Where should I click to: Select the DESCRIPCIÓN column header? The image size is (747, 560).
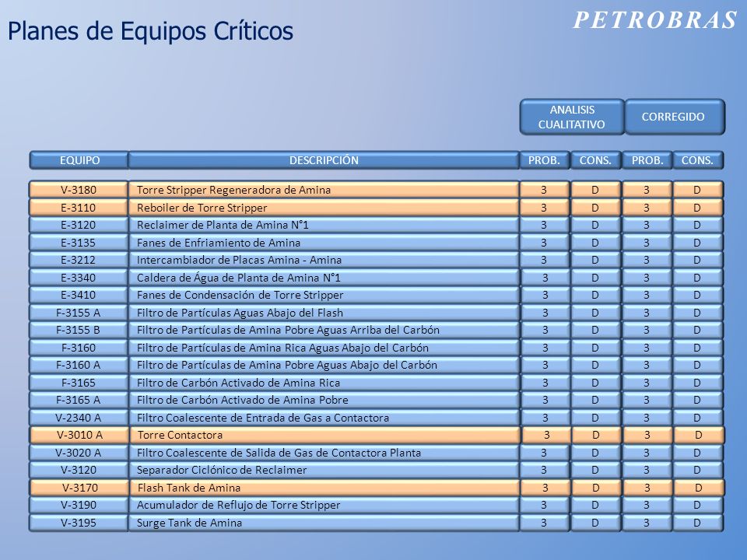324,160
